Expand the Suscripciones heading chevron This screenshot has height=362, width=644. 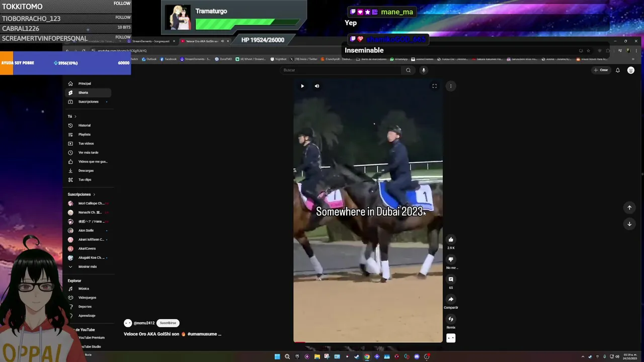click(94, 195)
